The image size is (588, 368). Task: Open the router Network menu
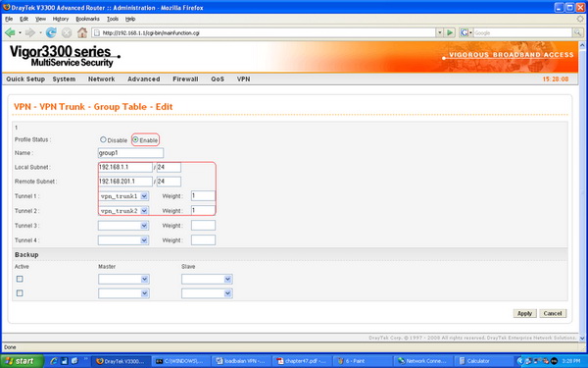(101, 79)
